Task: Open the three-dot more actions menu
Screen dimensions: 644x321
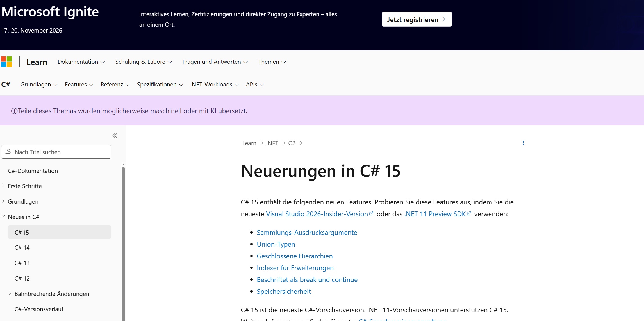Action: coord(523,143)
